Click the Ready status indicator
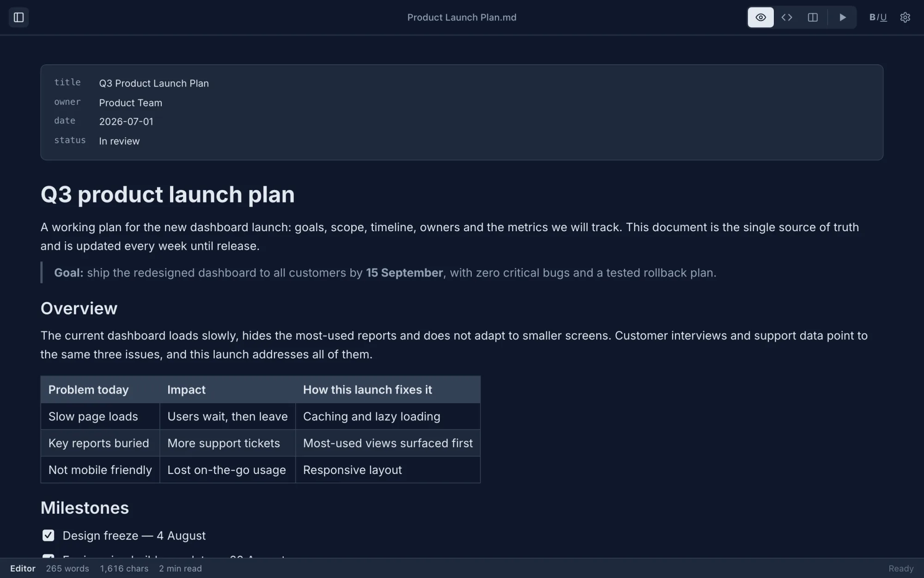The height and width of the screenshot is (578, 924). (901, 568)
